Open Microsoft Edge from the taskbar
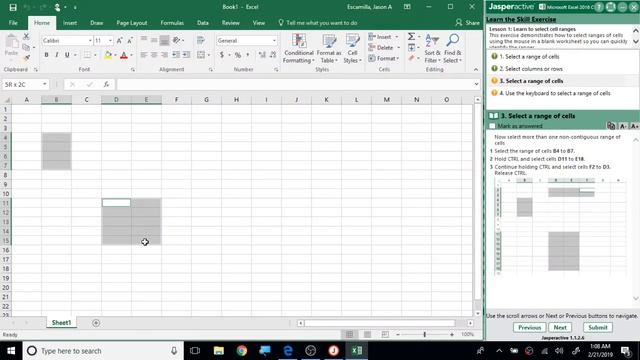 point(288,351)
